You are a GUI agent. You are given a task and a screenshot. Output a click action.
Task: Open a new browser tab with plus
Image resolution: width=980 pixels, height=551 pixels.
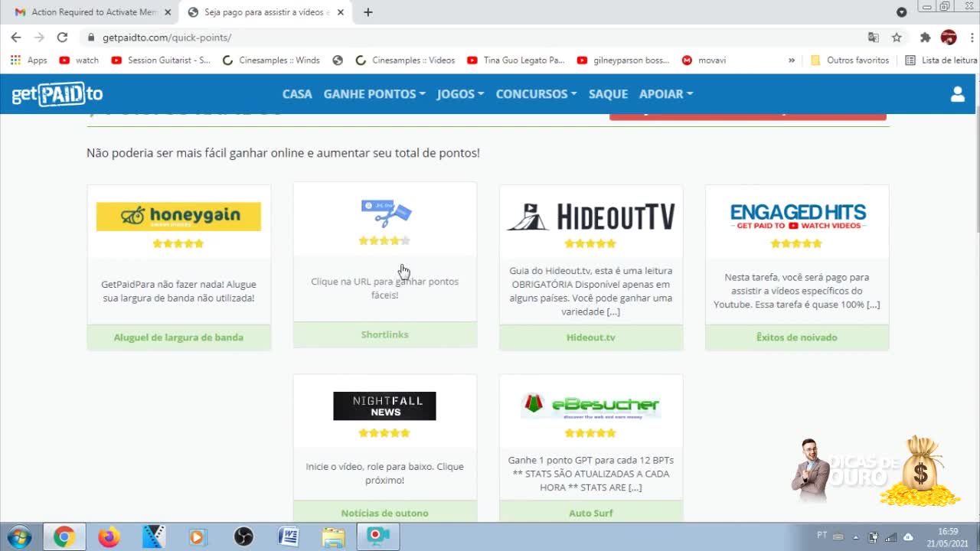pyautogui.click(x=368, y=12)
